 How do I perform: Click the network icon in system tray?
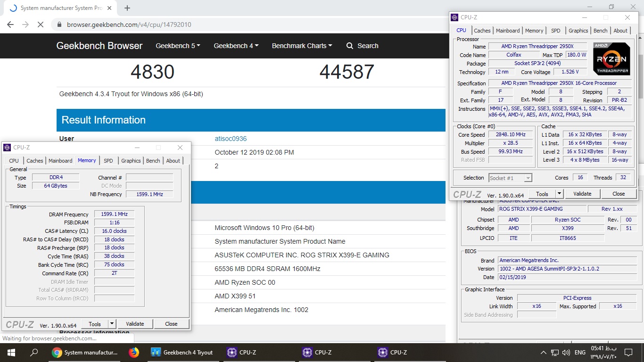click(x=555, y=353)
